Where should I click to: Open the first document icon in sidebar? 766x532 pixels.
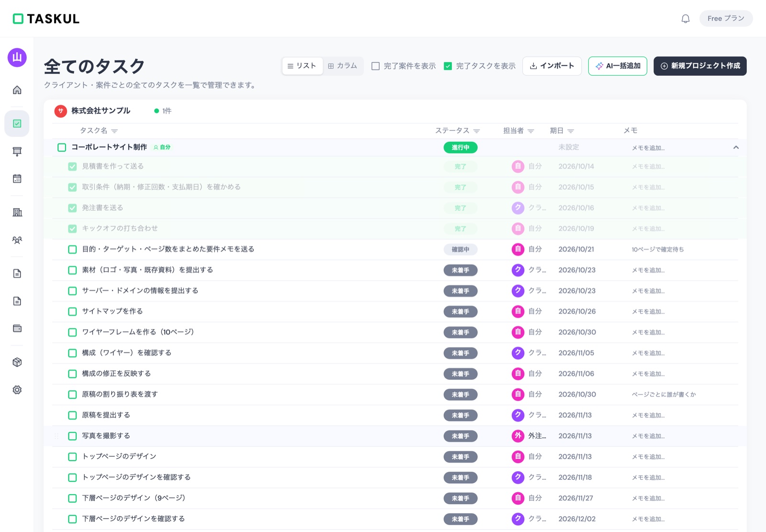click(x=17, y=273)
